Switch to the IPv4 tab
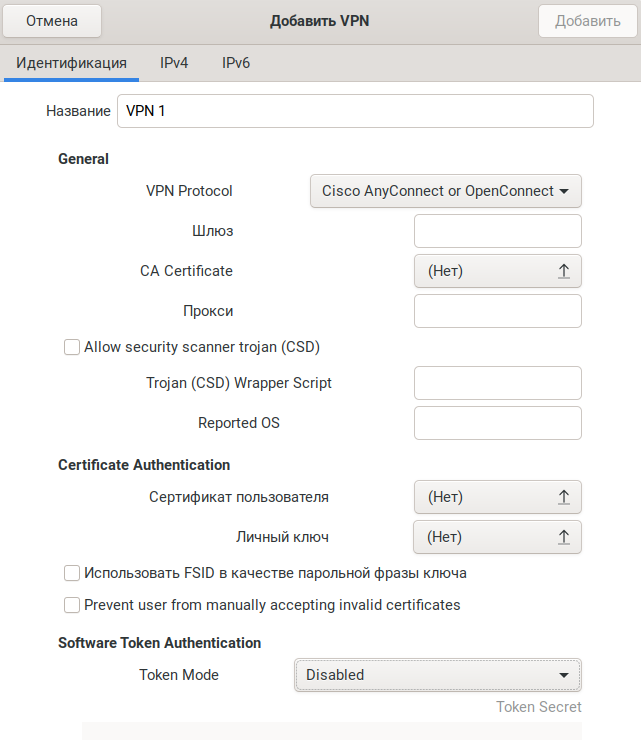Viewport: 641px width, 740px height. coord(174,63)
